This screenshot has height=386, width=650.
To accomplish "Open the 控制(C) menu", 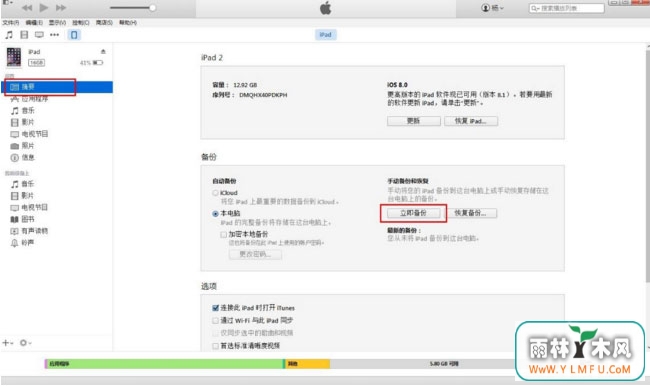I will (81, 22).
